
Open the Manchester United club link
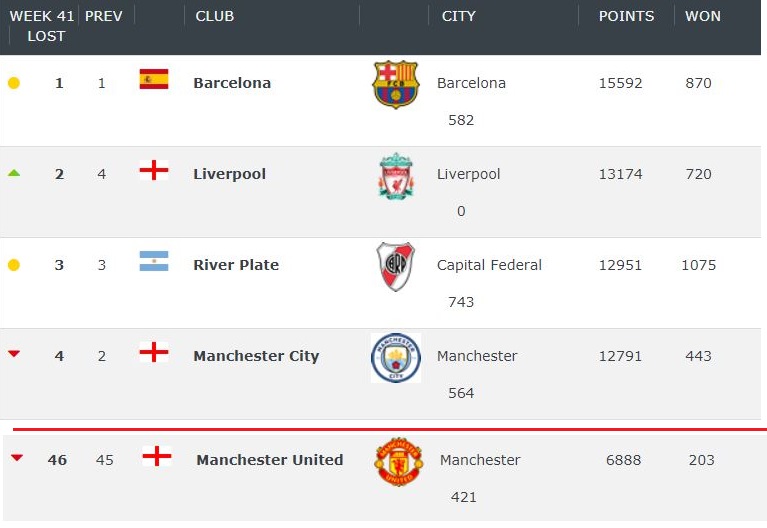click(269, 460)
